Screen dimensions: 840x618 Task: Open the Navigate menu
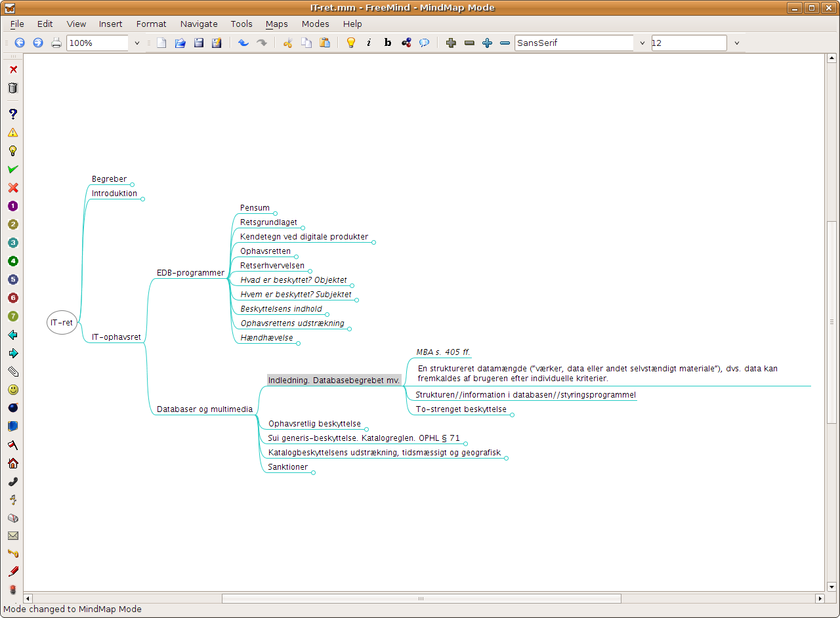click(199, 24)
